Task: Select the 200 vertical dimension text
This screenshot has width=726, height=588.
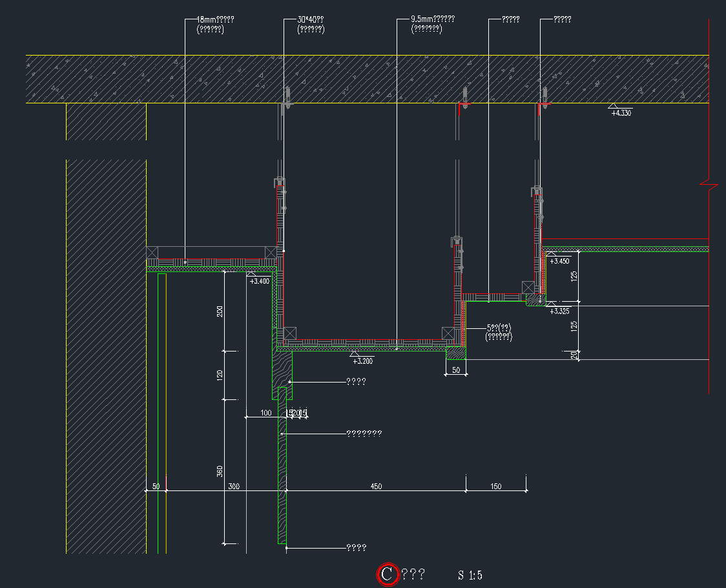Action: tap(220, 311)
